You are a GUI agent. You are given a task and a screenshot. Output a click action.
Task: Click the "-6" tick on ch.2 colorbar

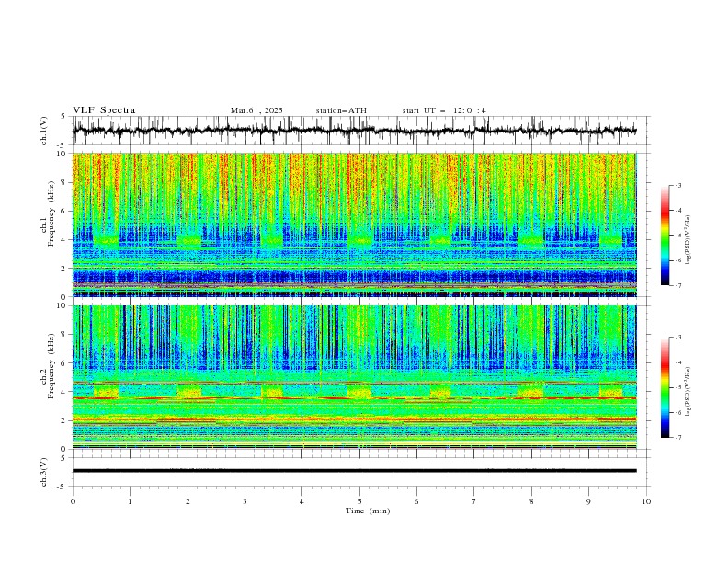[678, 412]
